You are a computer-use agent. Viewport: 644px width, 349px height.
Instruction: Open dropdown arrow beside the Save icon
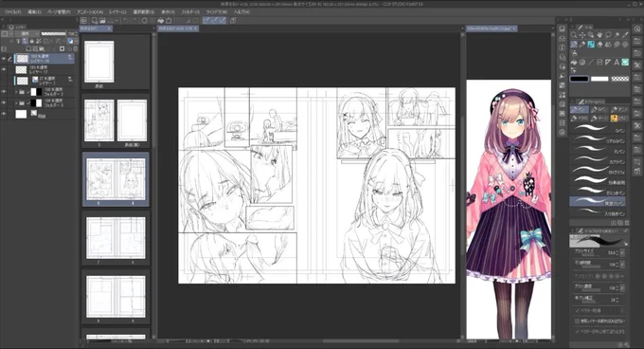(x=117, y=20)
